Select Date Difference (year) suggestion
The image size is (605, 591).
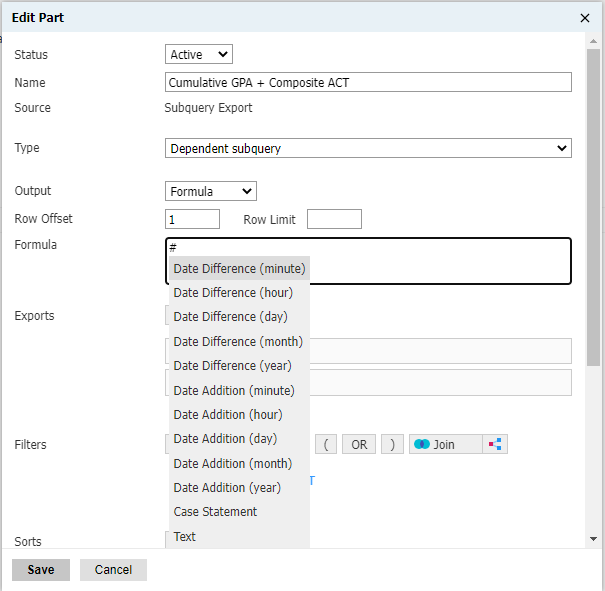[233, 366]
